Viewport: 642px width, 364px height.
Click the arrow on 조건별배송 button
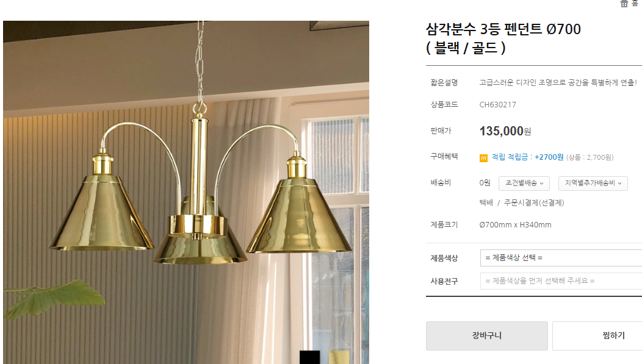pos(542,184)
